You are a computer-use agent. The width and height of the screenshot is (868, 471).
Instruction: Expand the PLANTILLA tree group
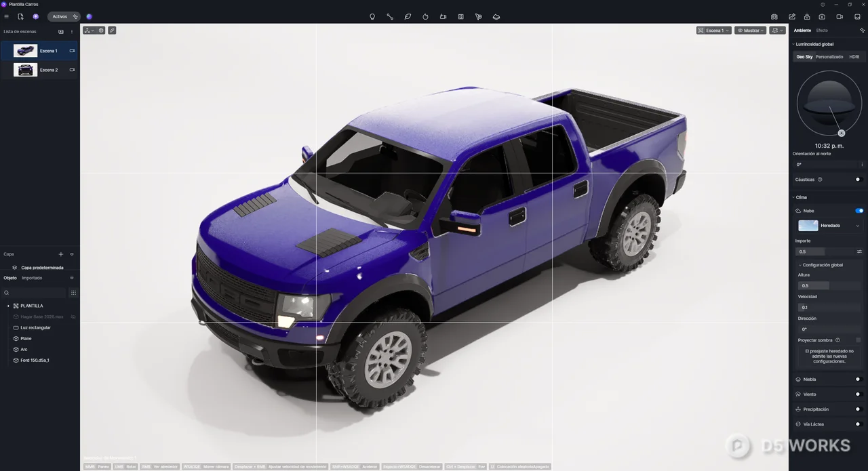(8, 306)
